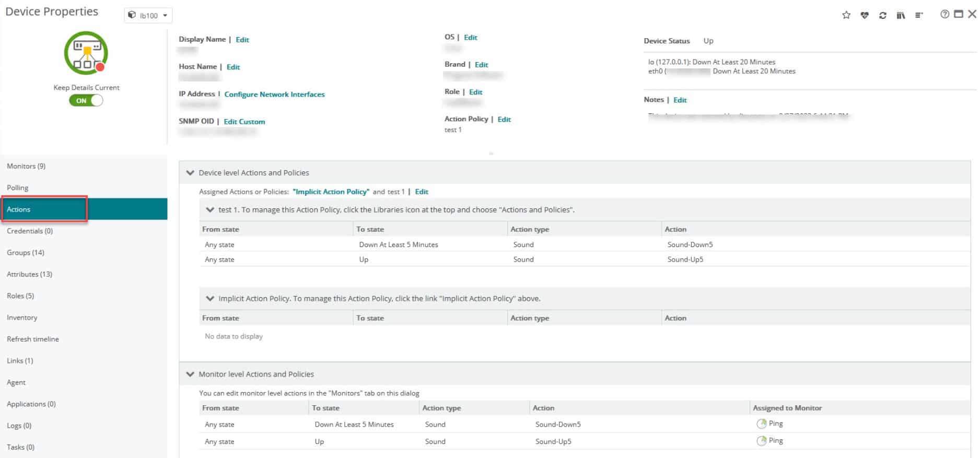This screenshot has height=458, width=980.
Task: Switch to the Polling tab
Action: tap(84, 187)
